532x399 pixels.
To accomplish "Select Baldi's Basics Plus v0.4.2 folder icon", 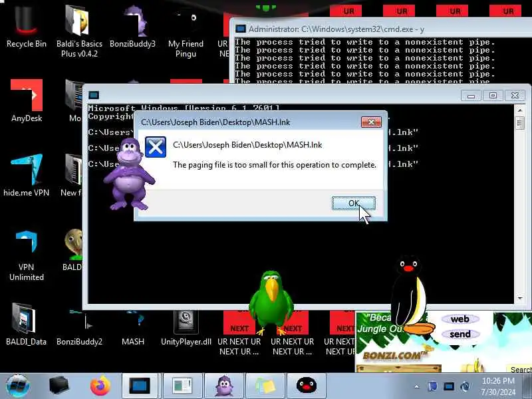I will tap(79, 31).
